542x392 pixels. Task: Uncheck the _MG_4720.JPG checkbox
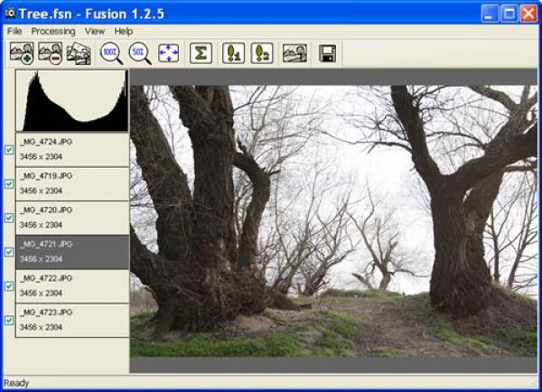pyautogui.click(x=9, y=218)
